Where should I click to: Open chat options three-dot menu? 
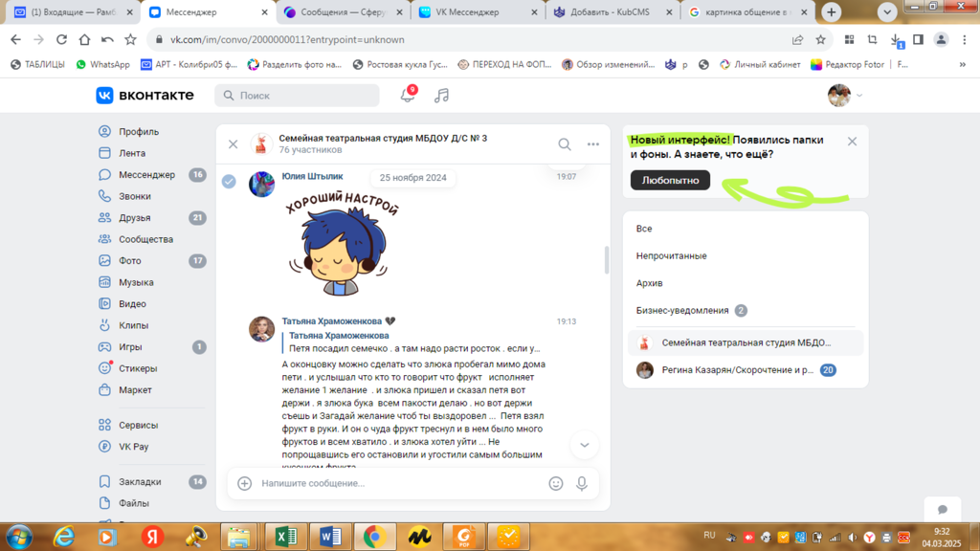[x=593, y=144]
